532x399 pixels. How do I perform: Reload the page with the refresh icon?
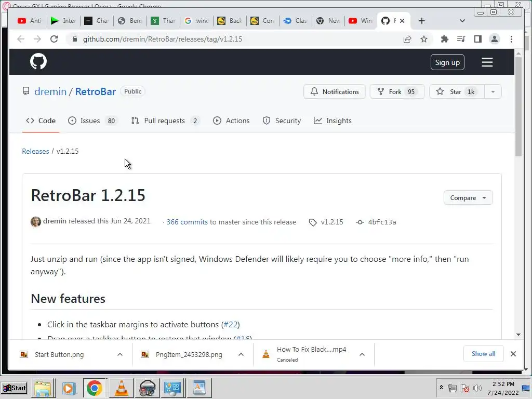pyautogui.click(x=54, y=39)
